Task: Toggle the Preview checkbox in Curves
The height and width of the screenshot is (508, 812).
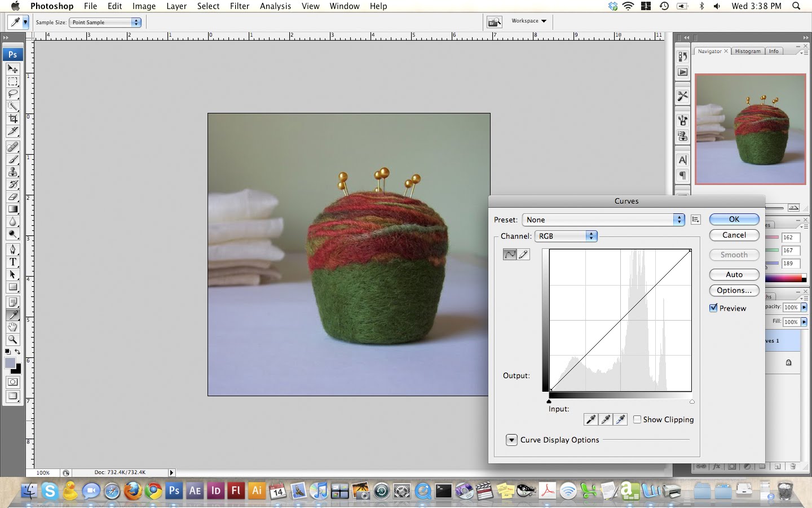Action: tap(714, 308)
